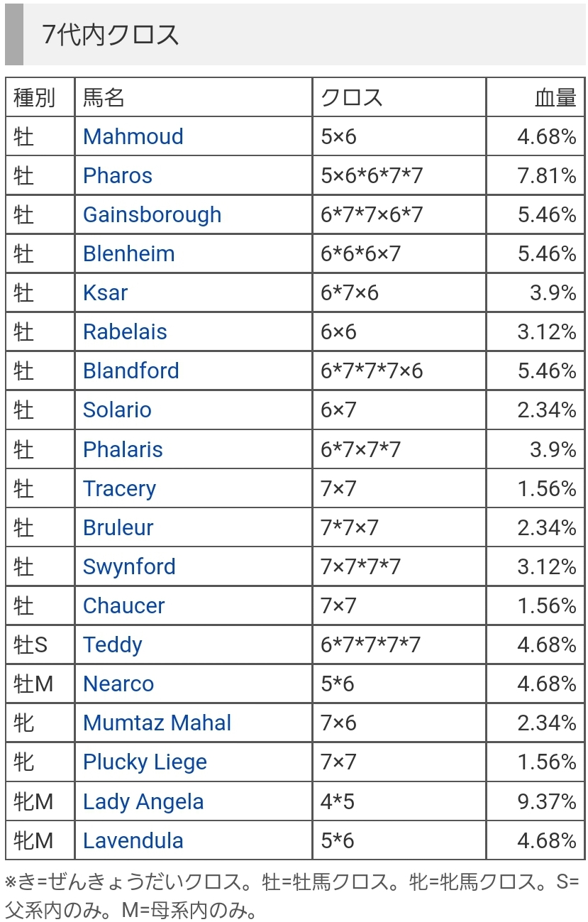Open the Tracery horse page
Screen dimensions: 588x922
click(119, 488)
